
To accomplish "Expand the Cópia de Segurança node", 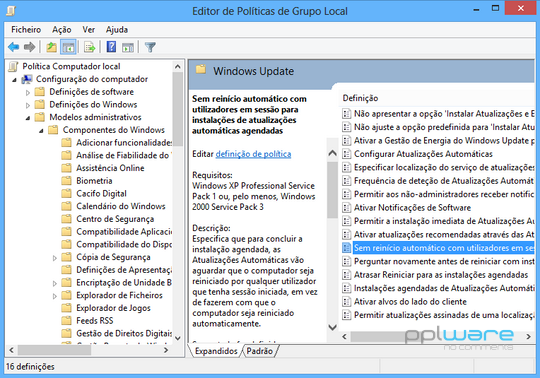I will tap(54, 258).
